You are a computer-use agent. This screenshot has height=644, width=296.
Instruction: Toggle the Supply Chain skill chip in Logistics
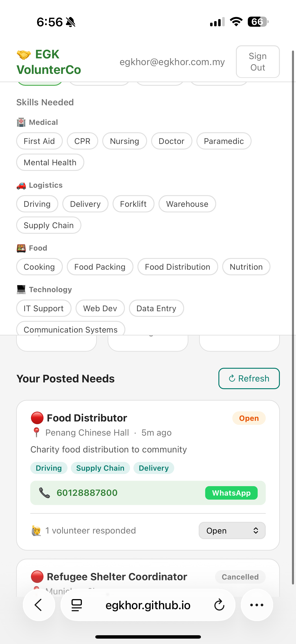(x=49, y=225)
